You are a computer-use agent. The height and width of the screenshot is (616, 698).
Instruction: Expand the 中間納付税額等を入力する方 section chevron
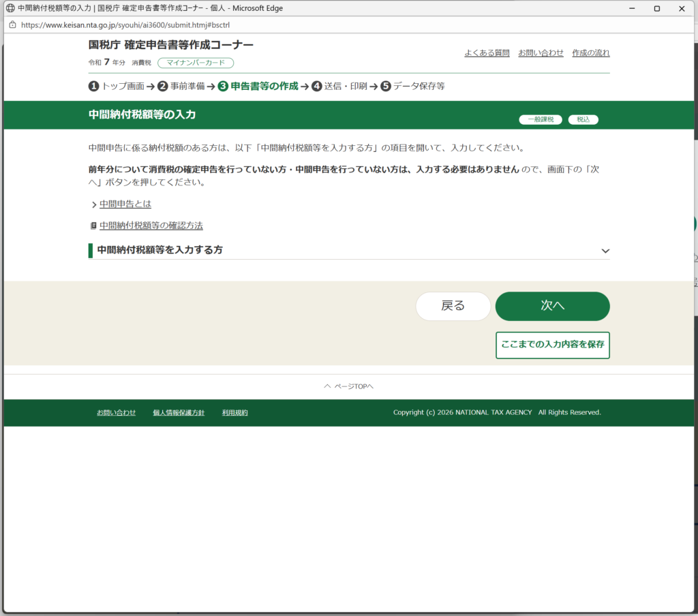[x=605, y=251]
